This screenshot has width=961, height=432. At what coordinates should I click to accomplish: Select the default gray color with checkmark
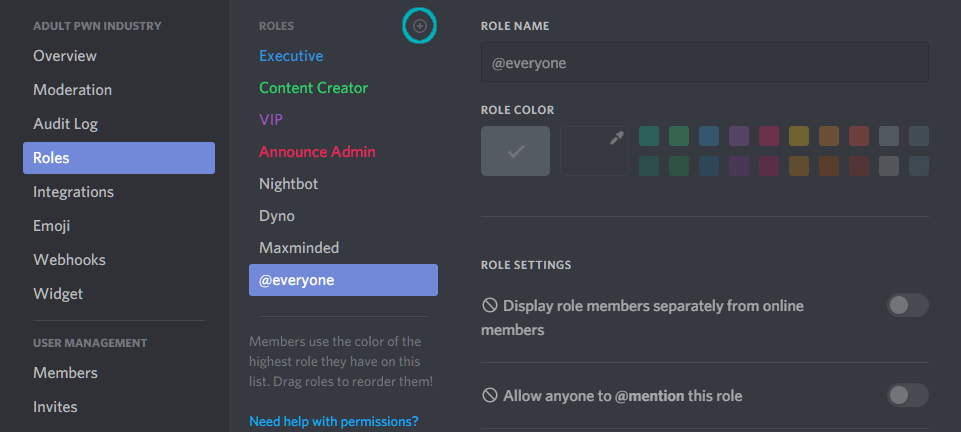[x=515, y=151]
